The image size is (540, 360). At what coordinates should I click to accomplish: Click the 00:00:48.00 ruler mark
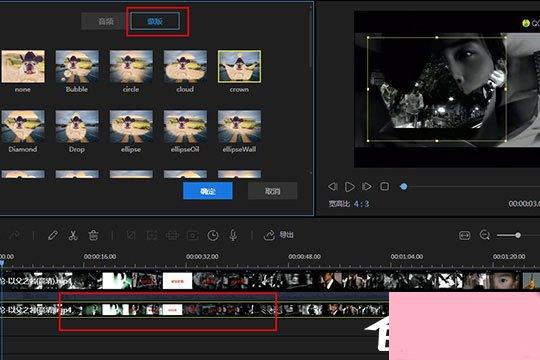pyautogui.click(x=304, y=257)
